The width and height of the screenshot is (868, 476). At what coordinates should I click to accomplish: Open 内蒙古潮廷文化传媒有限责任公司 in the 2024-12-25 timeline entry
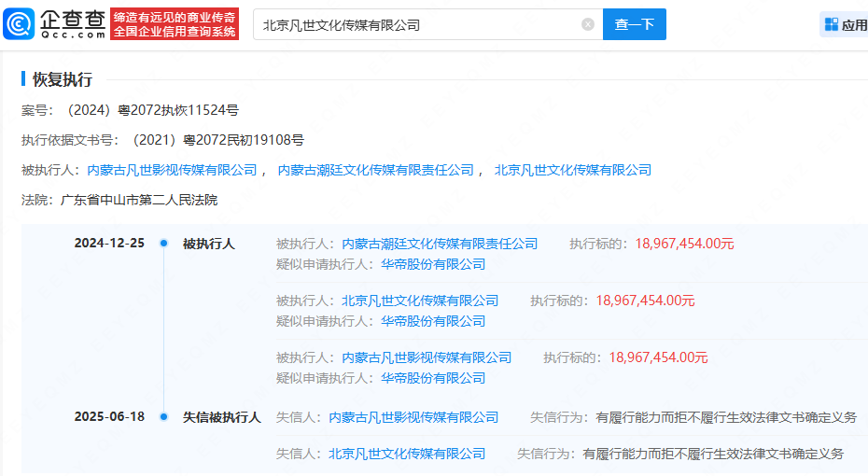[x=441, y=244]
